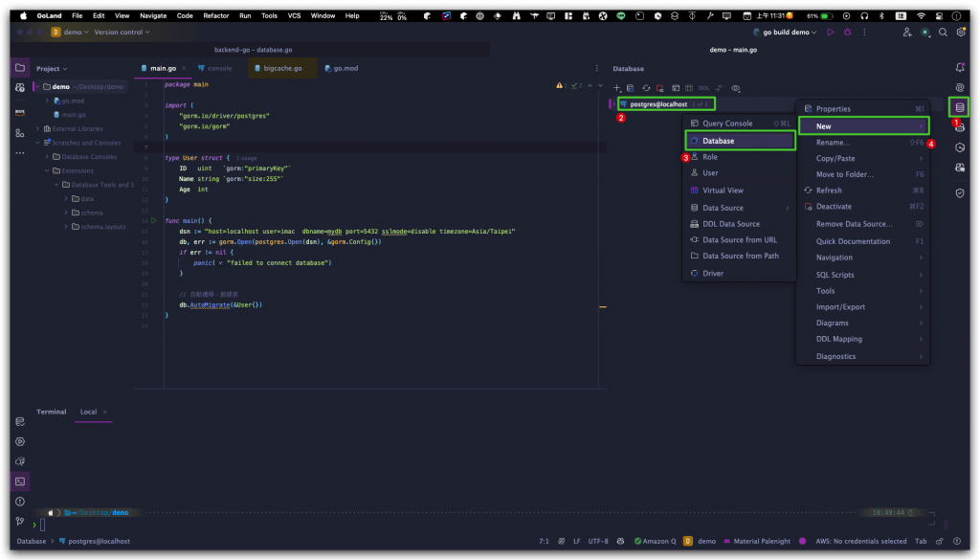
Task: Select Role in the New submenu
Action: point(740,157)
